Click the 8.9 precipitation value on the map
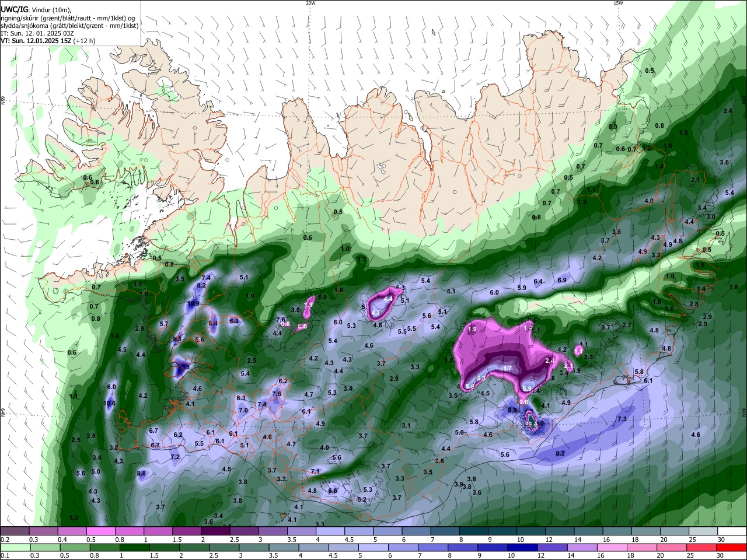The height and width of the screenshot is (560, 747). tap(512, 410)
